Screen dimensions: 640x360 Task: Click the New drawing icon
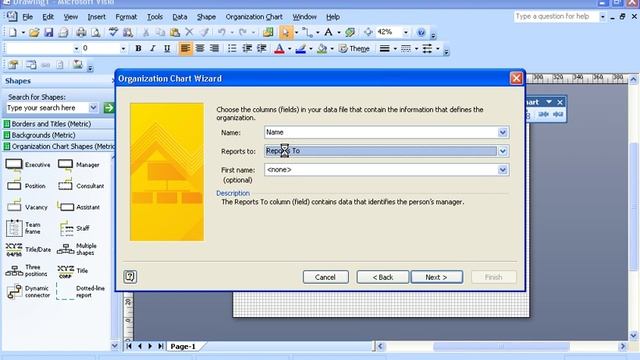(13, 32)
